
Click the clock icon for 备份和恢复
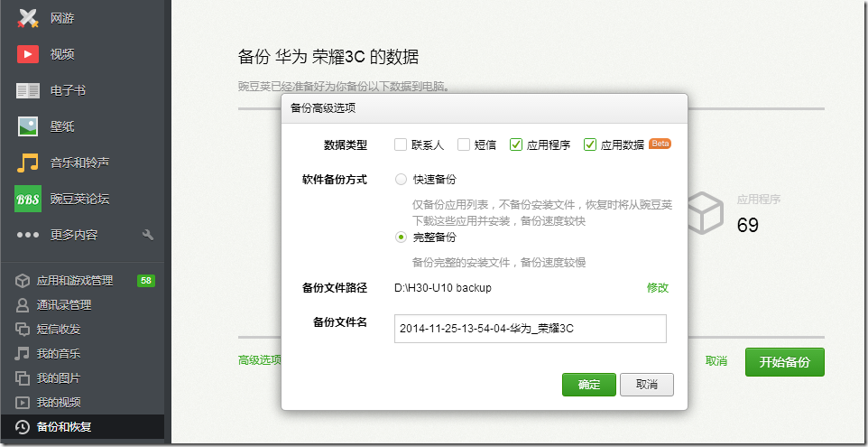[23, 427]
